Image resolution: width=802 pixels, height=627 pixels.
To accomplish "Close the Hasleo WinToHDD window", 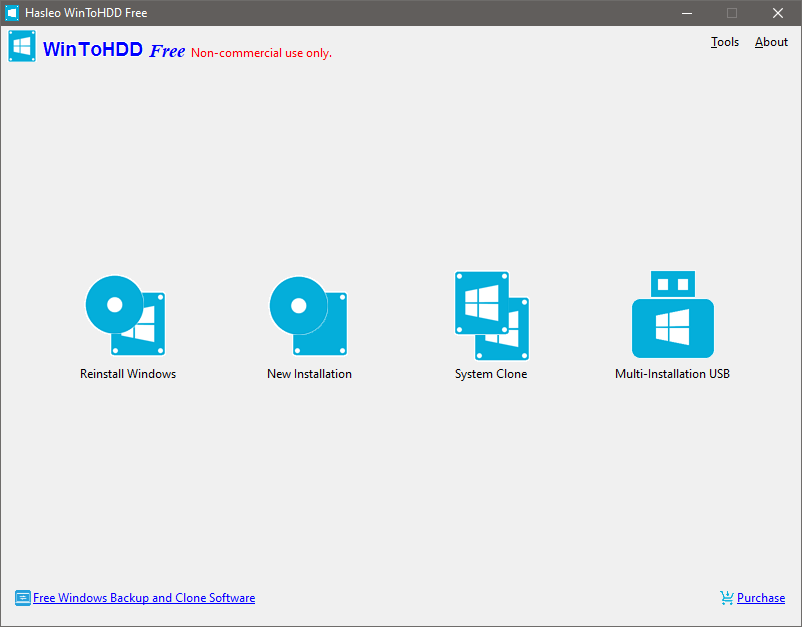I will click(x=777, y=13).
